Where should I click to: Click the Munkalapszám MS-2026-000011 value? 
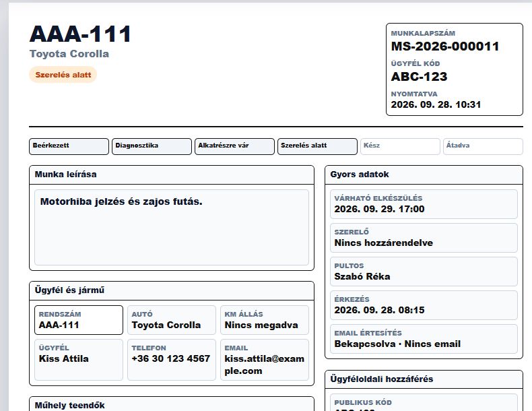click(445, 46)
